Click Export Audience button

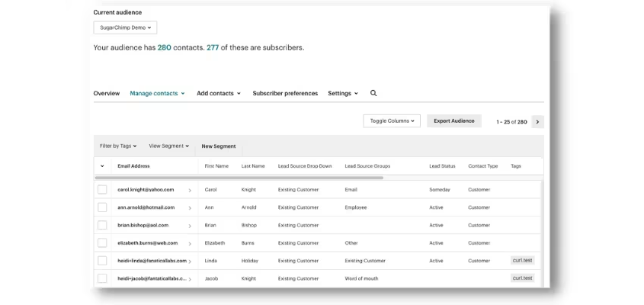coord(454,120)
